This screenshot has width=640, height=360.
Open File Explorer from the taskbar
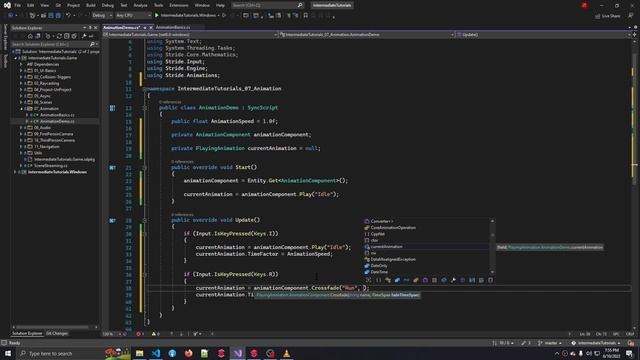(140, 353)
